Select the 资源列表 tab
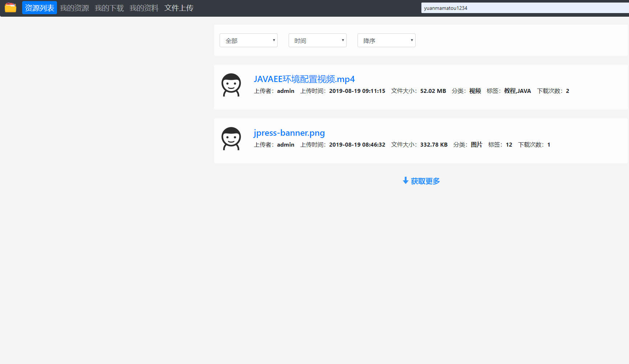 click(x=39, y=8)
